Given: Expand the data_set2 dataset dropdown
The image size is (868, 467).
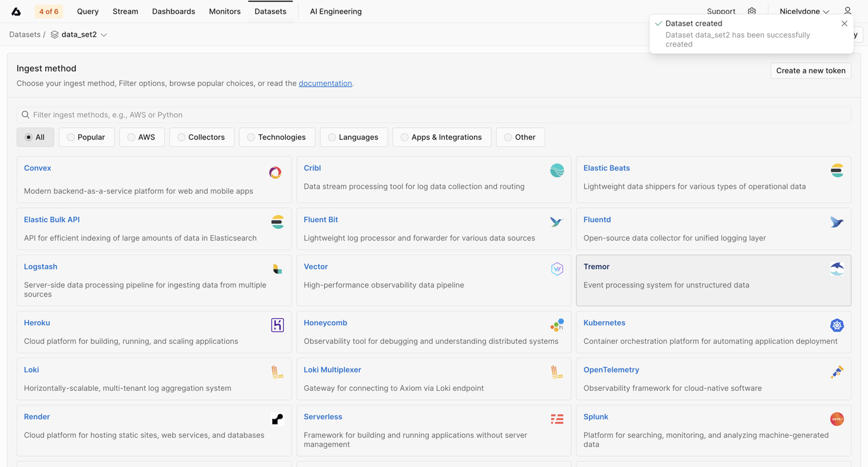Looking at the screenshot, I should (x=104, y=35).
